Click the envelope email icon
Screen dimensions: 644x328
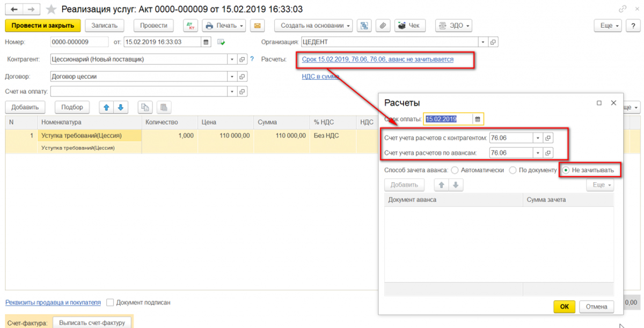[x=258, y=25]
